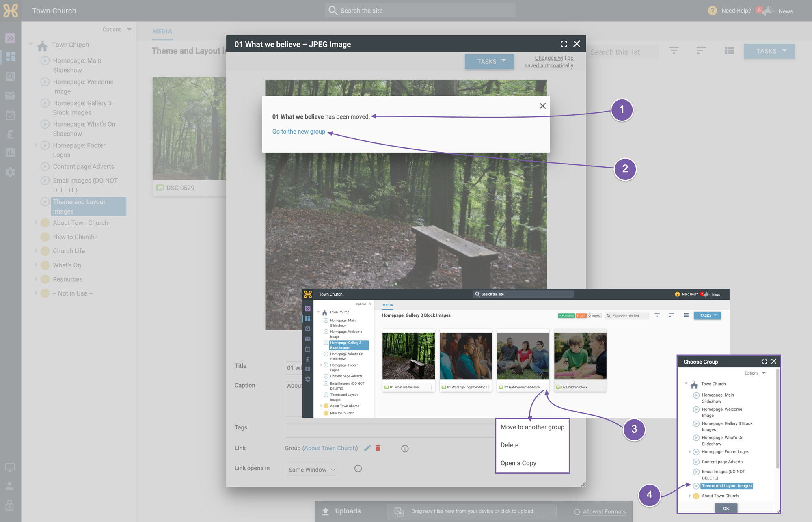The width and height of the screenshot is (812, 522).
Task: Click three-dot menu on 01 What we believe card
Action: point(432,387)
